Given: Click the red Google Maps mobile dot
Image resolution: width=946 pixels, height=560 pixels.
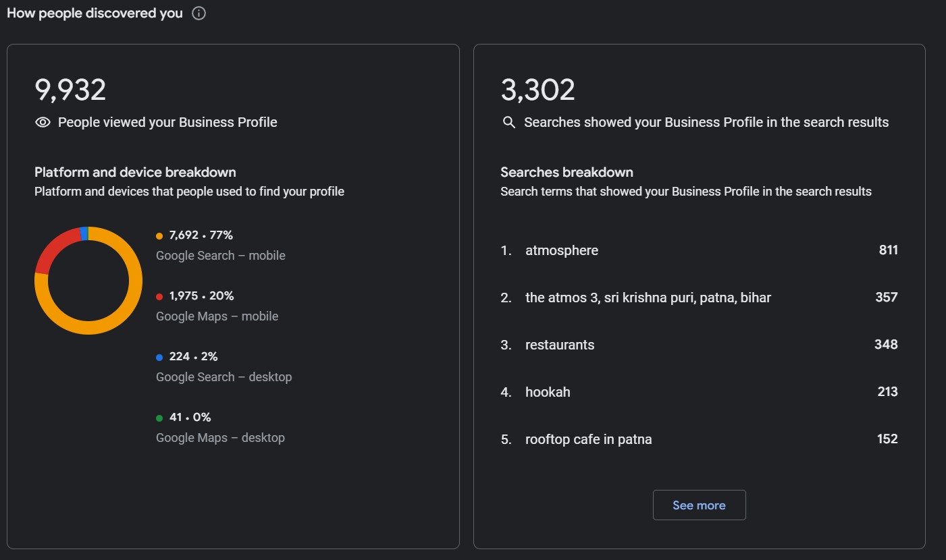Looking at the screenshot, I should click(x=159, y=297).
